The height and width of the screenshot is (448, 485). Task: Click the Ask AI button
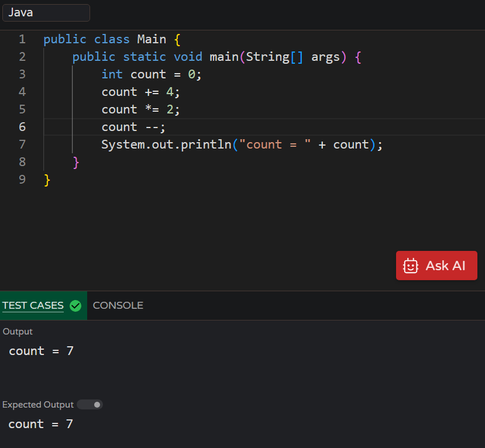coord(436,266)
